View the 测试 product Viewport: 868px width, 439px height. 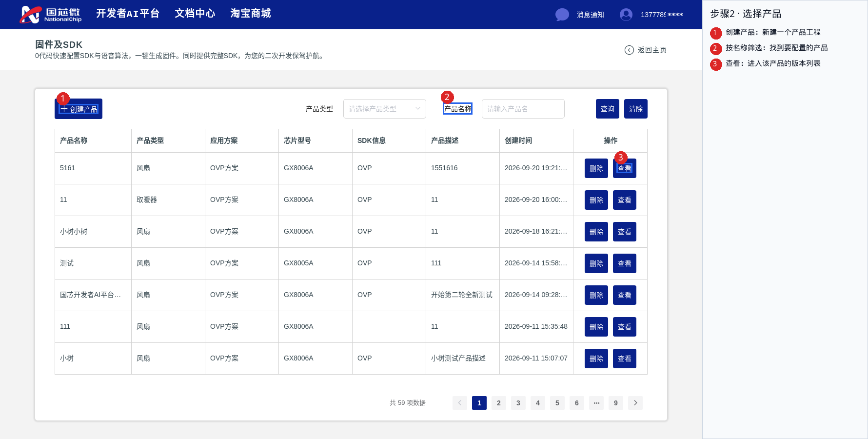pyautogui.click(x=625, y=263)
